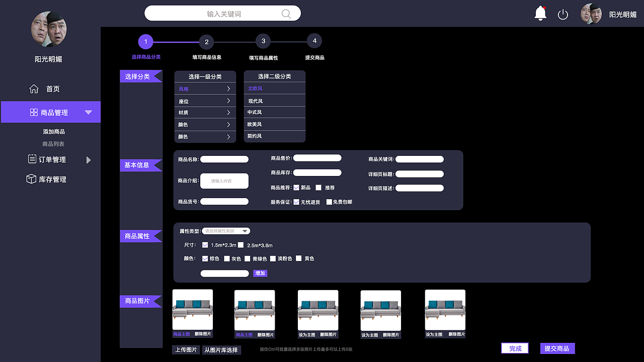Click the first sofa image thumbnail
Image resolution: width=644 pixels, height=362 pixels.
click(192, 310)
